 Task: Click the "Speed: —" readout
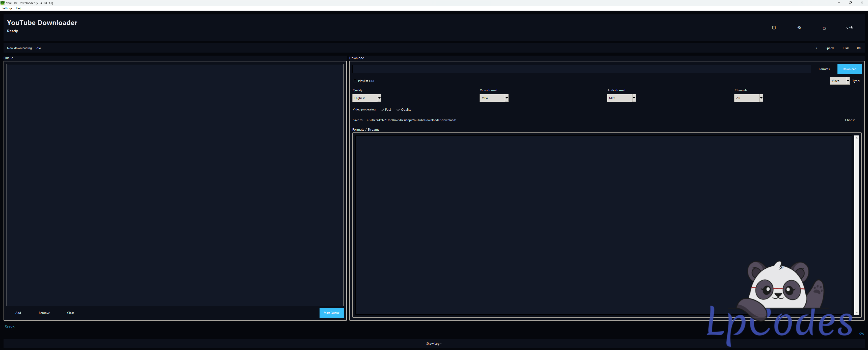[x=832, y=48]
